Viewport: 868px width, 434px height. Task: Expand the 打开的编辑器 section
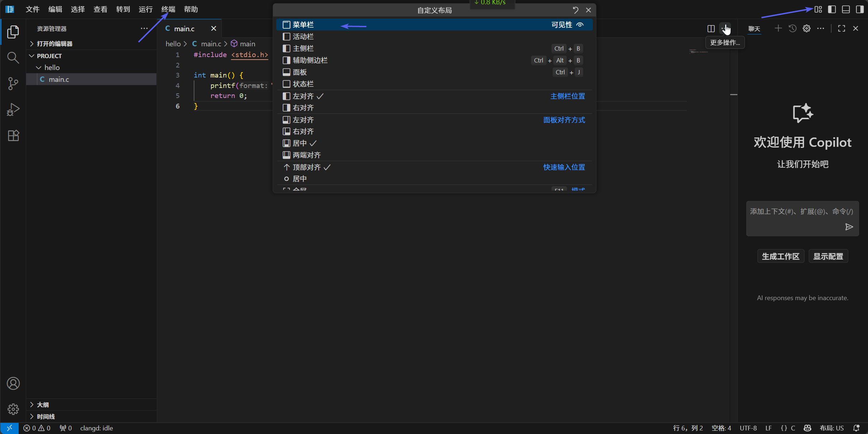pos(54,44)
